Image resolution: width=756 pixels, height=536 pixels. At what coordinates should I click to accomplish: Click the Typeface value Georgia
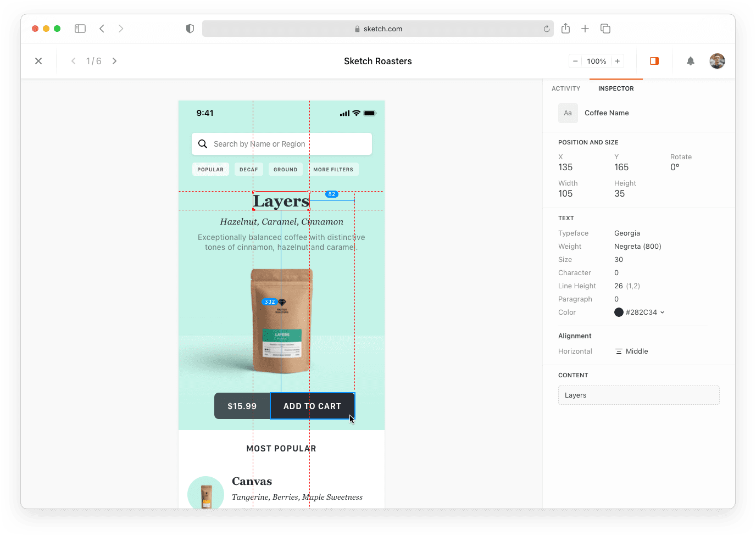[627, 233]
